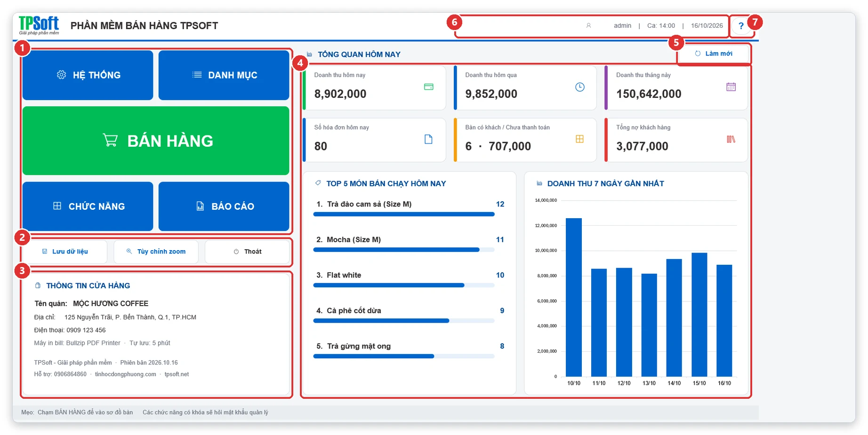Click the table grid icon in Bàn có khách card

(x=580, y=139)
